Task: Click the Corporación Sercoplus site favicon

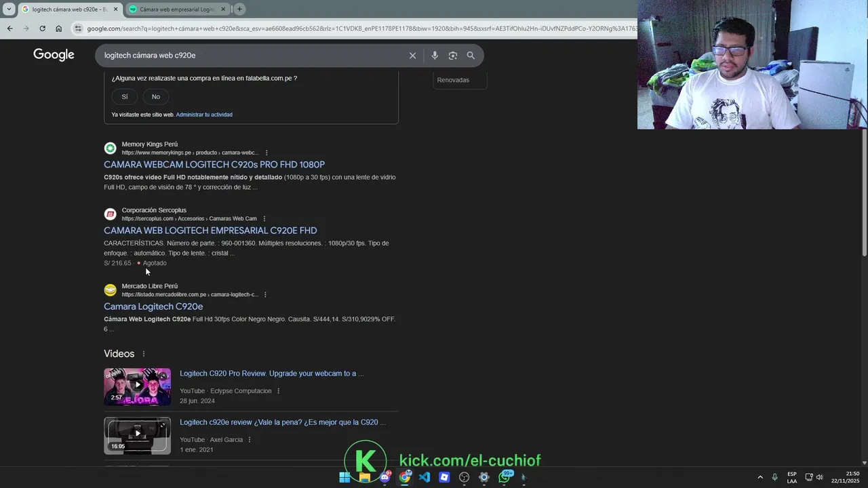Action: coord(110,214)
